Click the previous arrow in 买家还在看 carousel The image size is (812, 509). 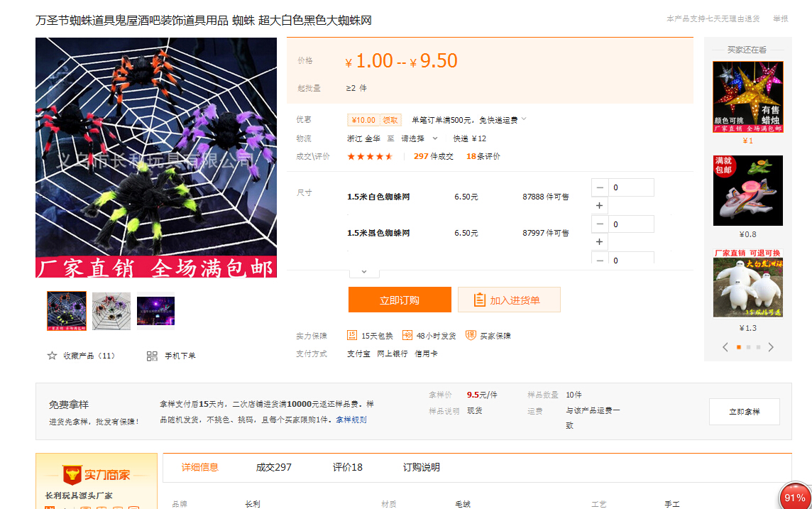(725, 347)
